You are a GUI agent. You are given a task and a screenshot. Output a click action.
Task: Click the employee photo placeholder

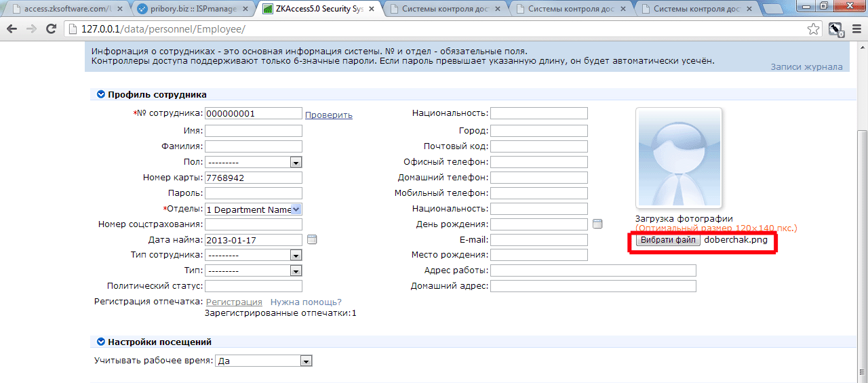[x=678, y=158]
